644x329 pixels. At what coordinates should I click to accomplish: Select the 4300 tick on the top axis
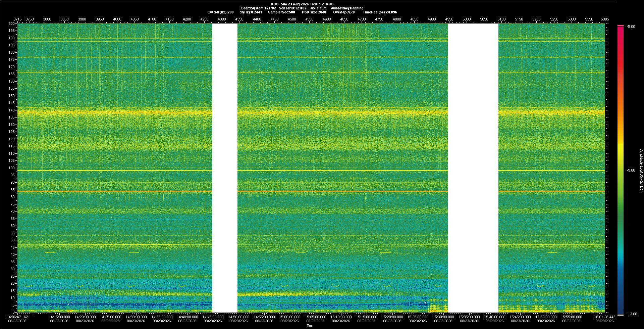(x=222, y=19)
